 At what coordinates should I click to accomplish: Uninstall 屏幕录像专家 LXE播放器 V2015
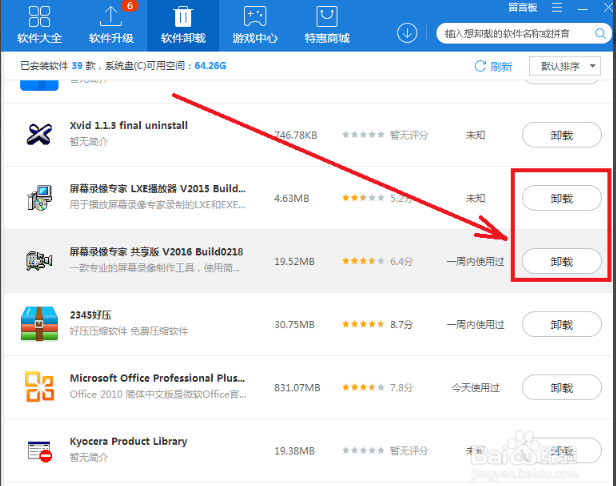(x=561, y=198)
